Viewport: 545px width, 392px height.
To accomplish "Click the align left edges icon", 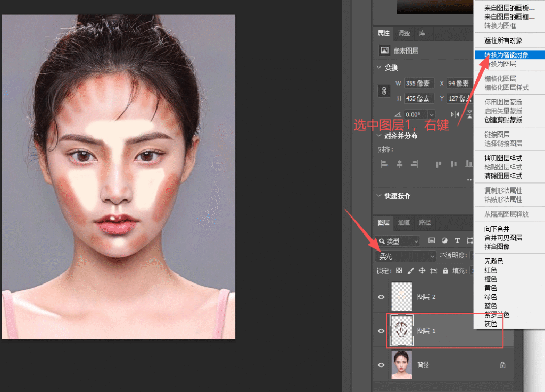I will pyautogui.click(x=384, y=163).
